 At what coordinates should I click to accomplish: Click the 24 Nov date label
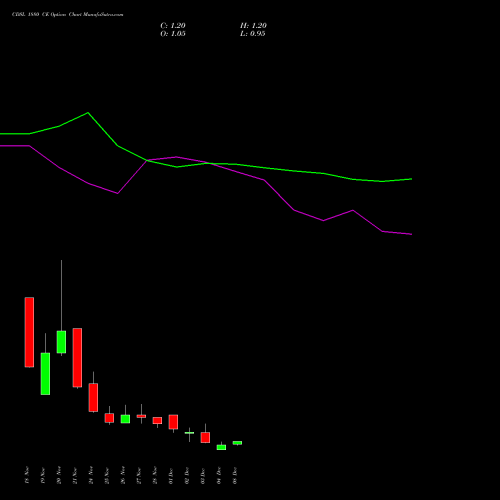[x=91, y=475]
